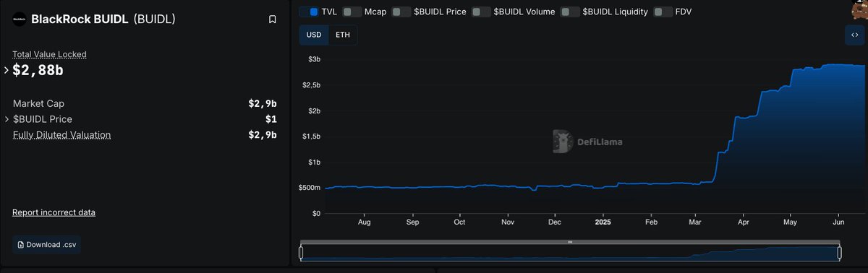Click the $500m y-axis label
Screen dimensions: 868x273
[x=310, y=188]
